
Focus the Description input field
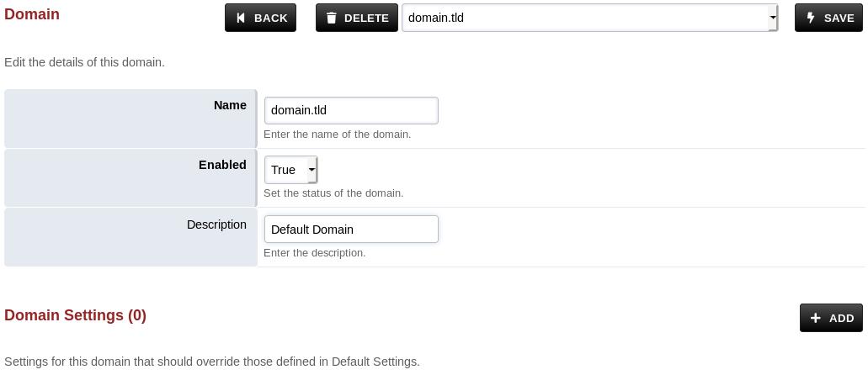[351, 230]
